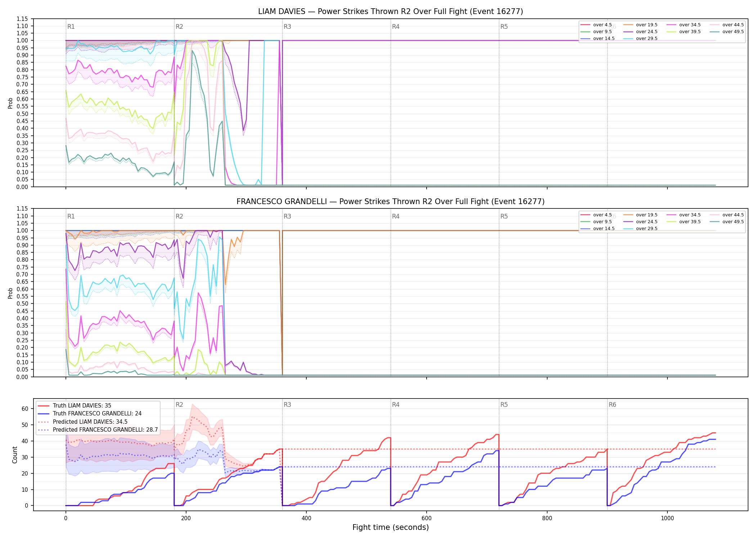Select 'Truth LIAM DAVIES: 35' legend entry
Image resolution: width=756 pixels, height=540 pixels.
coord(75,406)
